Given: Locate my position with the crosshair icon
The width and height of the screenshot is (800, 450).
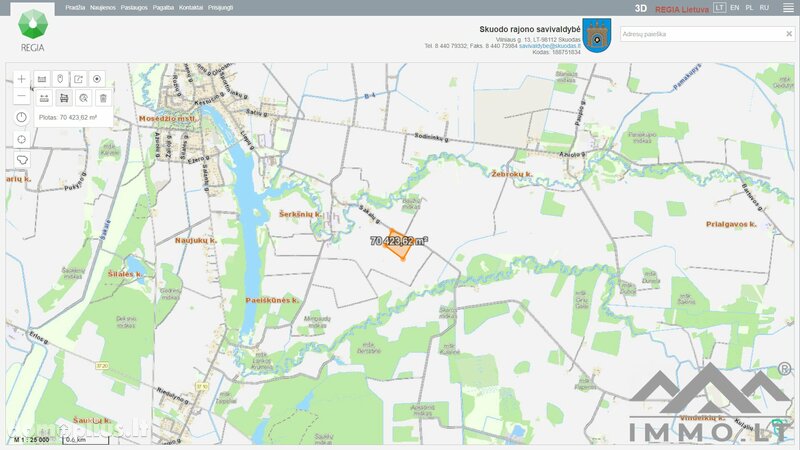Looking at the screenshot, I should tap(21, 139).
